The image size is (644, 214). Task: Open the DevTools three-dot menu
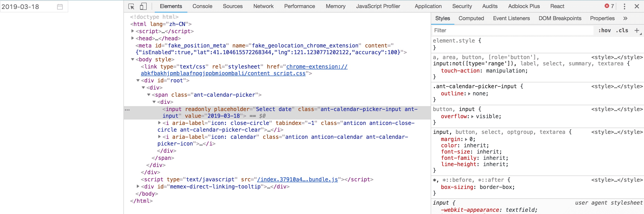tap(624, 6)
